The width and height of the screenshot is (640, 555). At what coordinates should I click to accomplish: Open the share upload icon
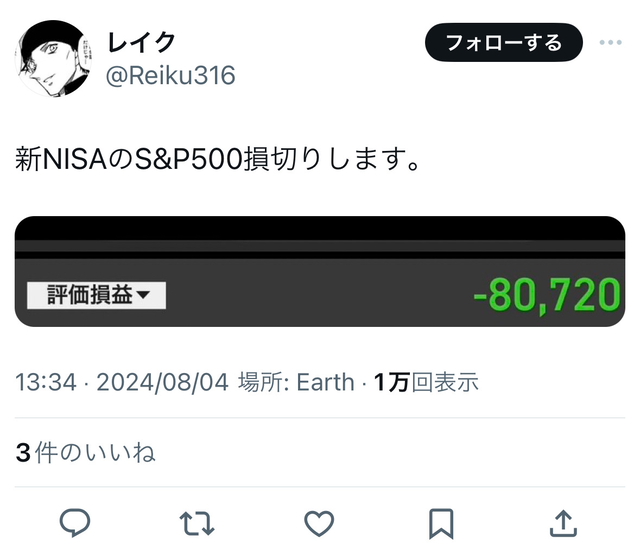(x=563, y=523)
